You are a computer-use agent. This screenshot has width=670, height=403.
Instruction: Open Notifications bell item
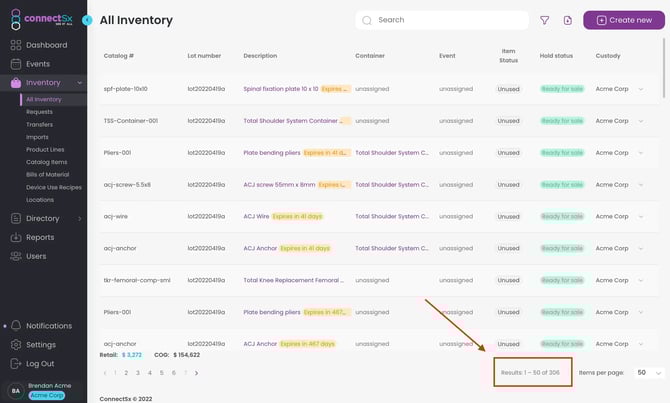coord(48,326)
